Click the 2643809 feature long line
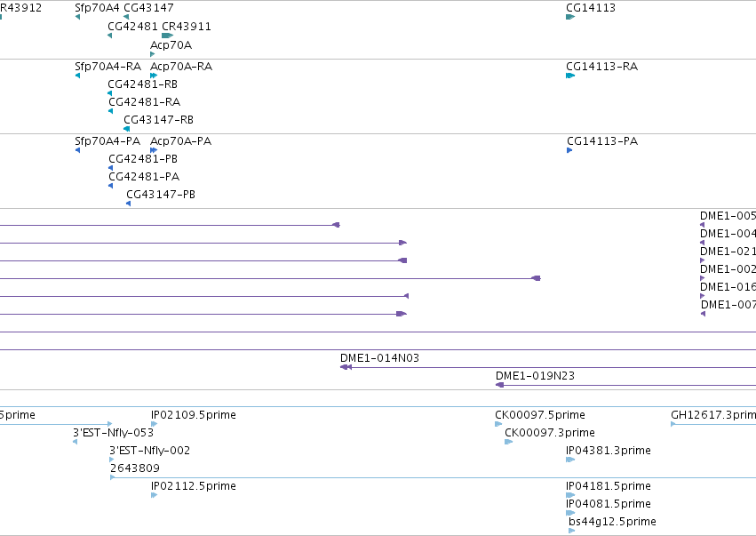The image size is (756, 536). point(433,477)
